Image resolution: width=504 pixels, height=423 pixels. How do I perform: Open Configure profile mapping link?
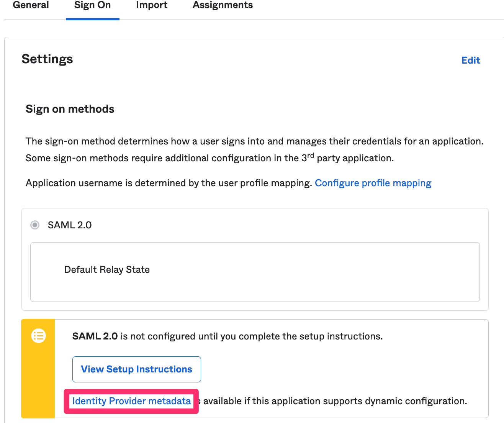tap(373, 183)
